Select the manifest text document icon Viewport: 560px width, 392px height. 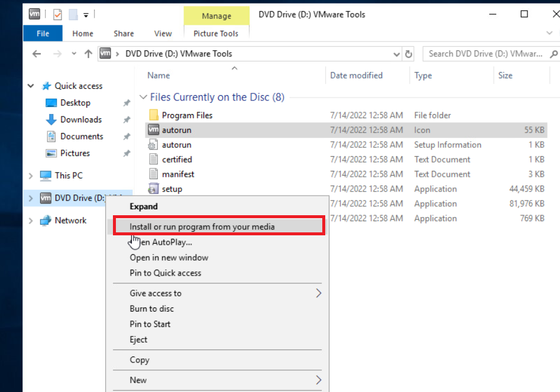click(x=154, y=174)
